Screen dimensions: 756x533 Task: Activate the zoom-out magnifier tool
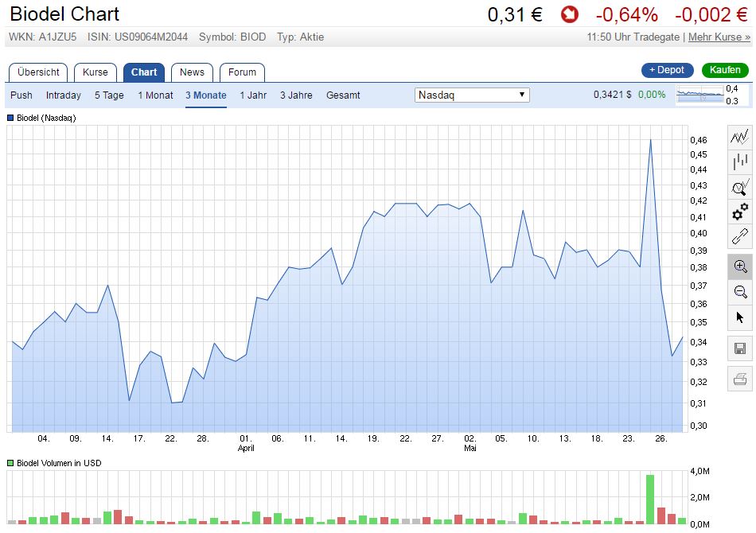[739, 292]
